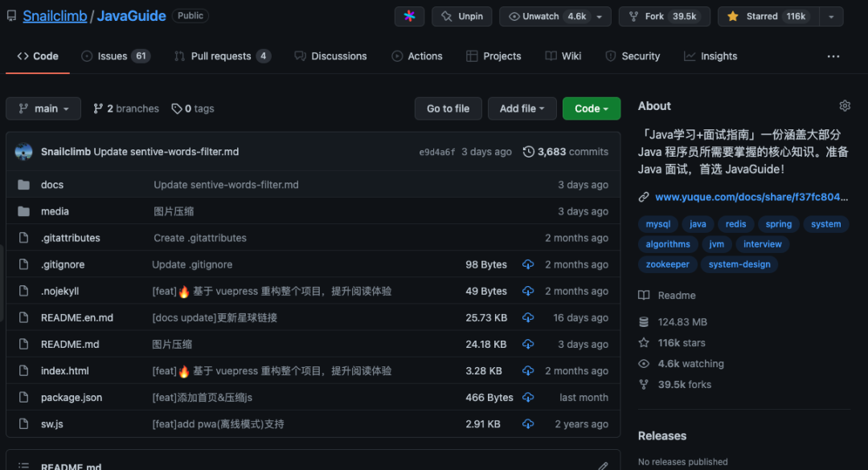
Task: Open the www.yuque.com docs share link
Action: tap(751, 197)
